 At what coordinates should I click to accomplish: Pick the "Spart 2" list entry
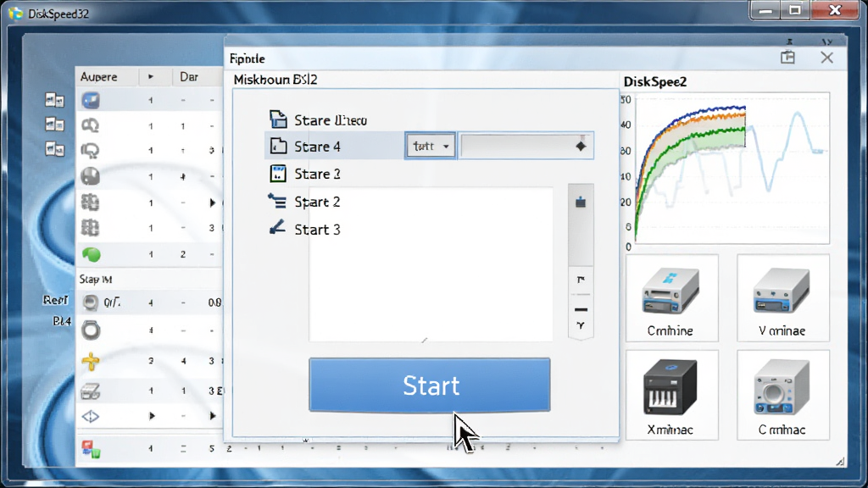[x=304, y=202]
